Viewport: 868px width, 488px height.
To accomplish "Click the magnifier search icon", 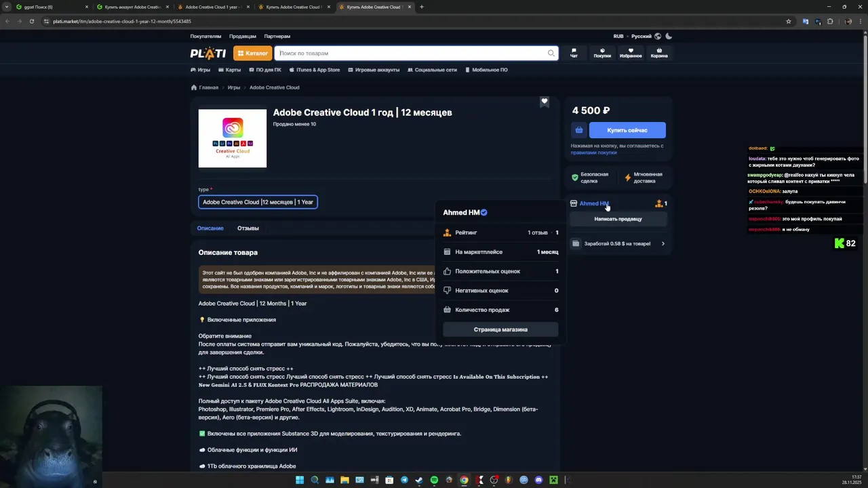I will pos(551,53).
